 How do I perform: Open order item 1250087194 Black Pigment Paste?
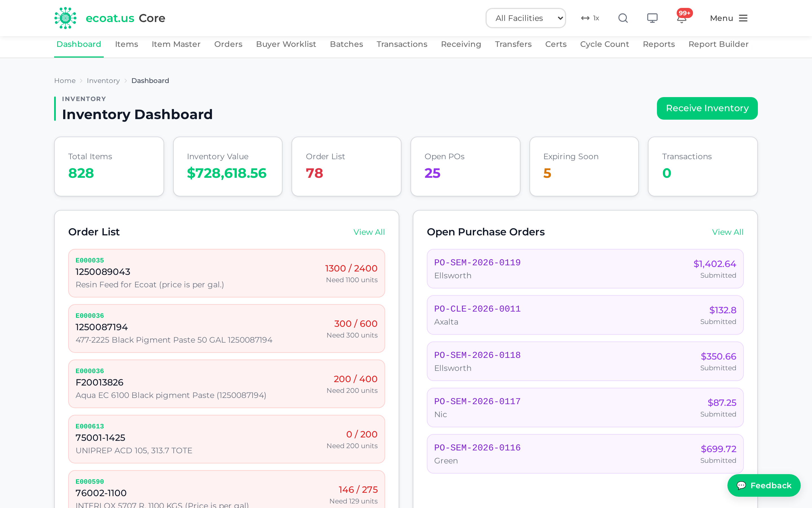[226, 329]
